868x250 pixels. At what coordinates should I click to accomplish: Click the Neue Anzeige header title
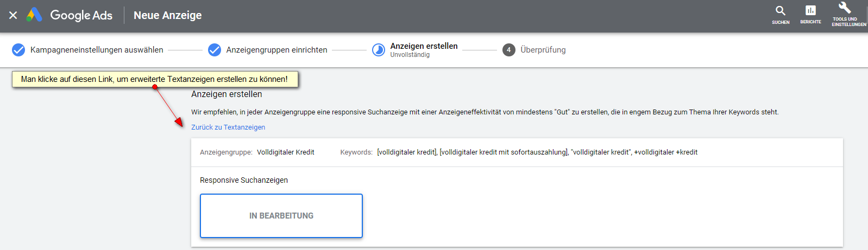tap(168, 15)
